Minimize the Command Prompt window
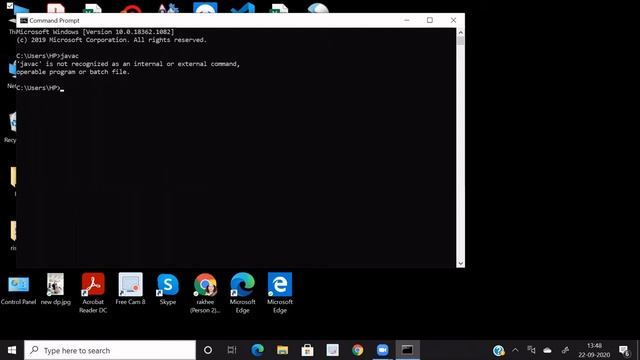640x360 pixels. pyautogui.click(x=407, y=20)
